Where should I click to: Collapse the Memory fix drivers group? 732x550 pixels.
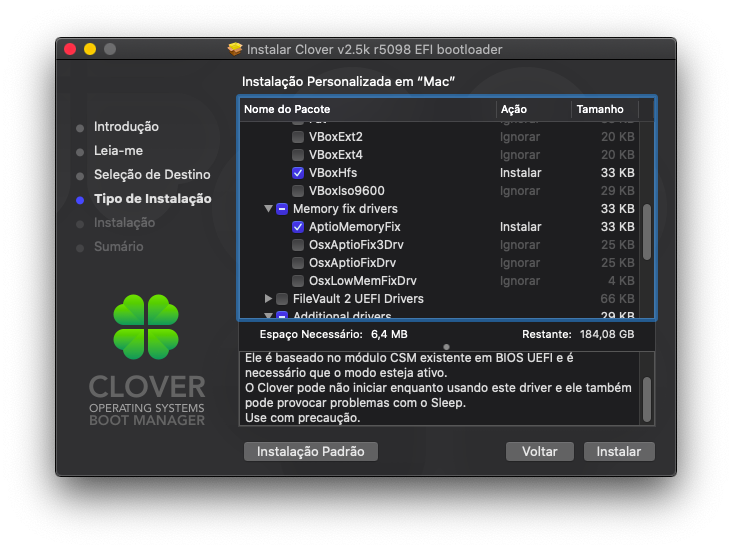tap(268, 209)
